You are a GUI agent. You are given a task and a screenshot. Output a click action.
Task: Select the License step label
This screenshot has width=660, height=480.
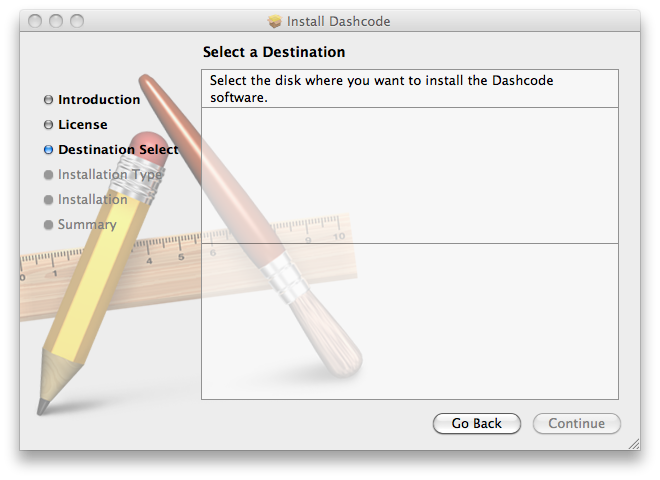click(83, 125)
